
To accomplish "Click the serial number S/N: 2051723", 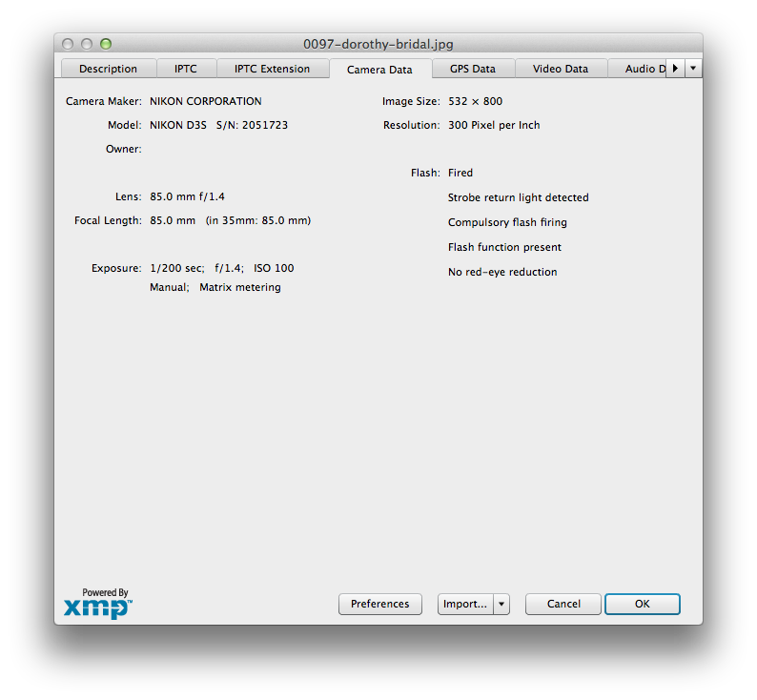I will click(252, 125).
